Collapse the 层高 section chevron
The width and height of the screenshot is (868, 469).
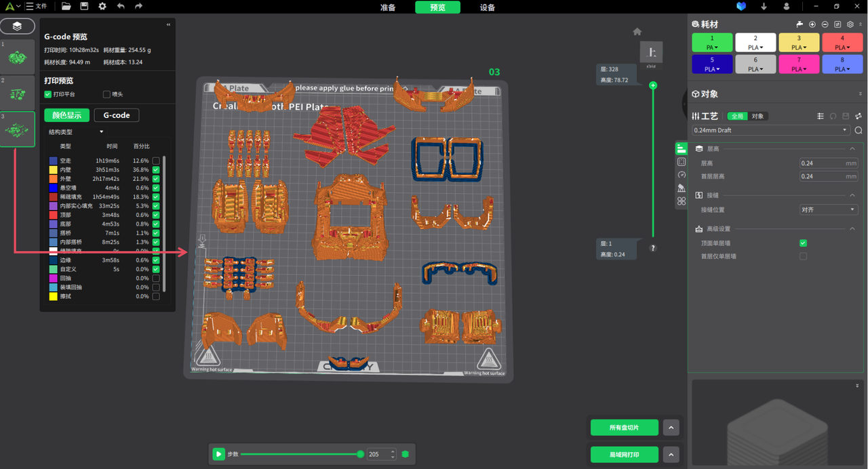pyautogui.click(x=852, y=149)
